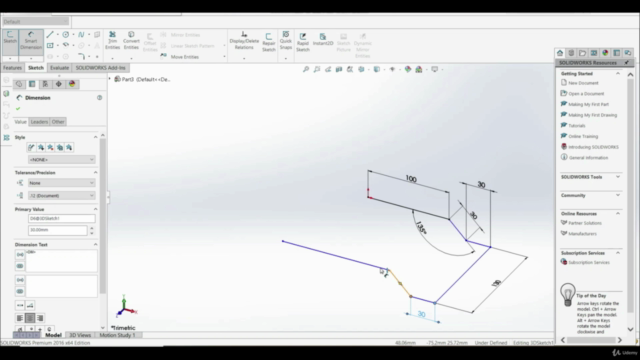Screen dimensions: 640x360
Task: Open View Settings monitor icon
Action: [x=435, y=69]
